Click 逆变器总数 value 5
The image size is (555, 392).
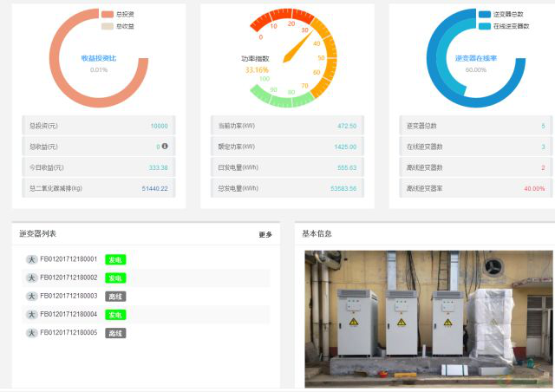click(544, 126)
